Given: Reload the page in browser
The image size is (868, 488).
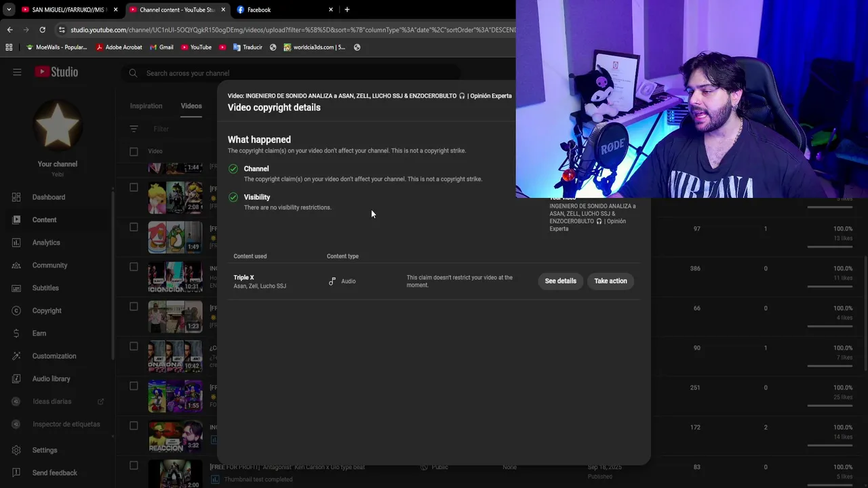Looking at the screenshot, I should 42,30.
